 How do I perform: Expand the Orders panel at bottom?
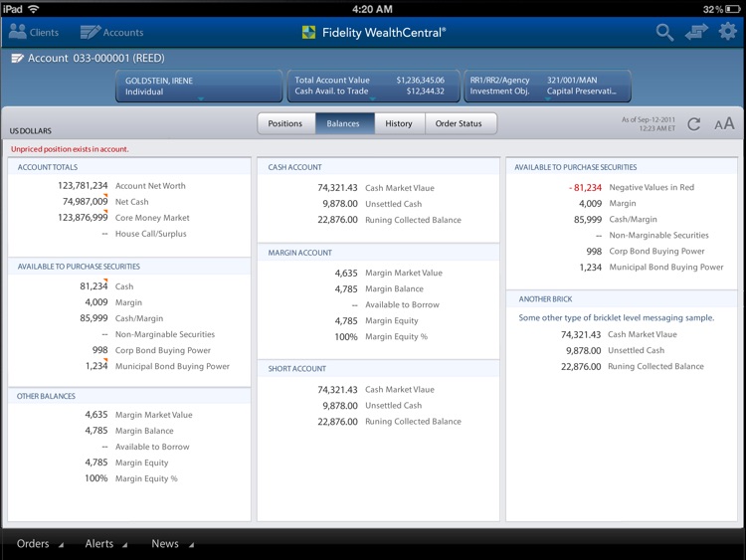click(x=40, y=544)
